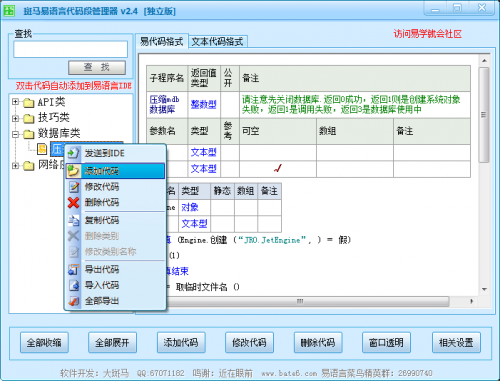Viewport: 500px width, 381px height.
Task: Click the 窗口透明 button
Action: [x=386, y=342]
